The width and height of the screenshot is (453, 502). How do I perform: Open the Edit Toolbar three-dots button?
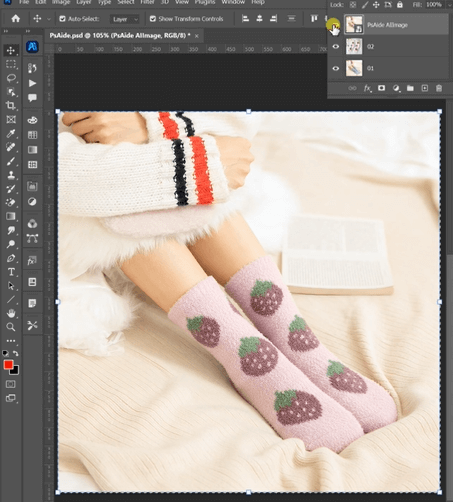pos(11,341)
